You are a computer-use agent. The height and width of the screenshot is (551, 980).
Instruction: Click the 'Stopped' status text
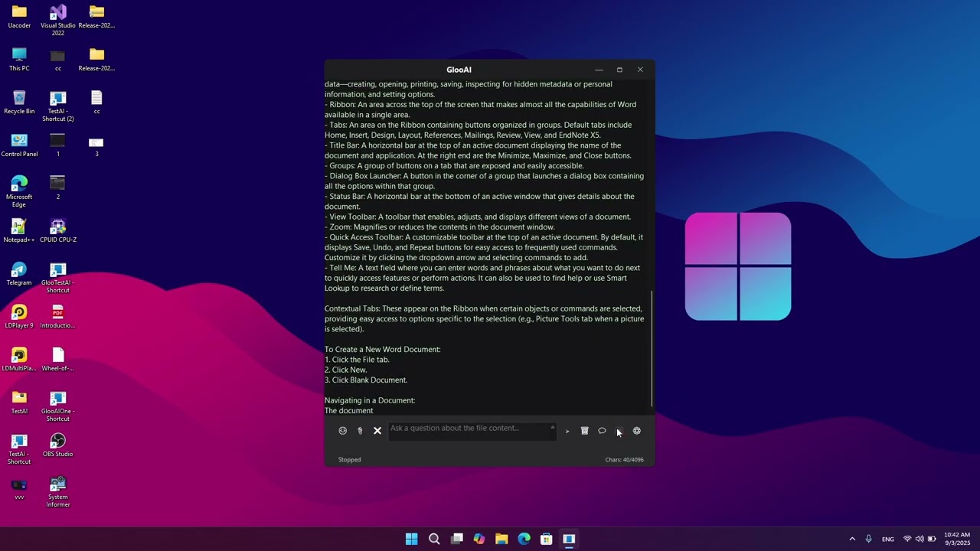pyautogui.click(x=349, y=460)
